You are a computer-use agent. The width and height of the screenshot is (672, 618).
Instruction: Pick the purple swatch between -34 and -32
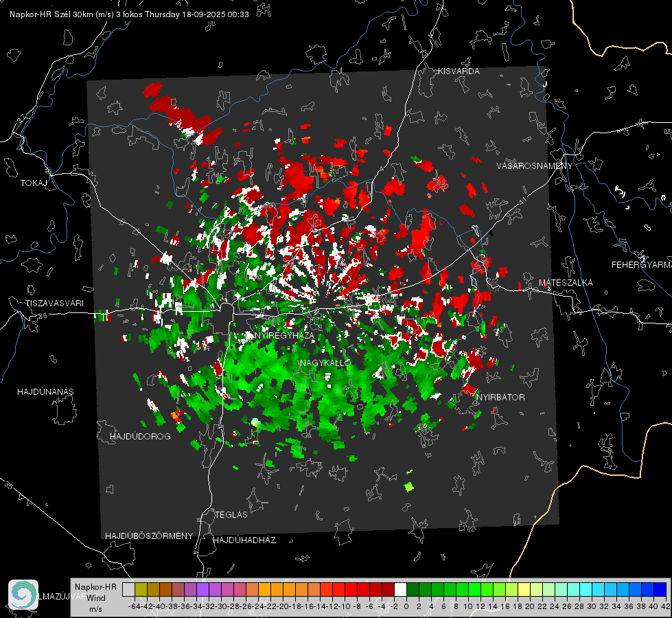click(x=202, y=589)
